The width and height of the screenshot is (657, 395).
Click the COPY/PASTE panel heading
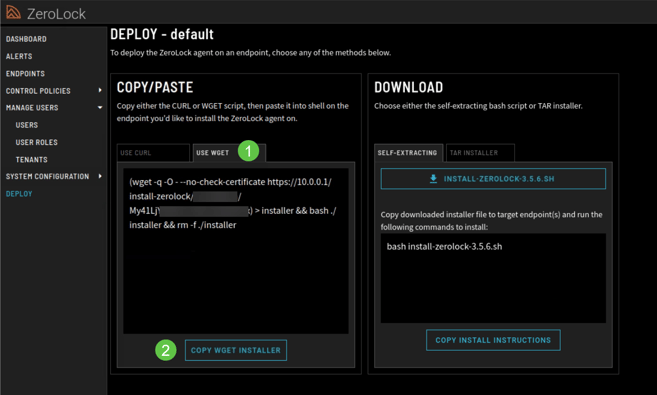coord(155,87)
